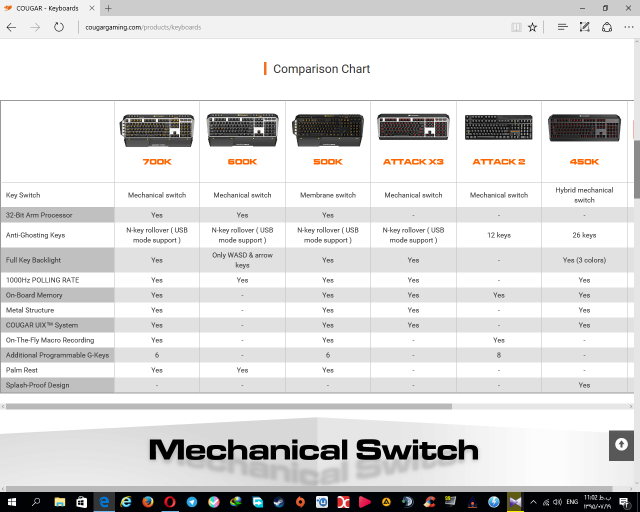This screenshot has width=640, height=512.
Task: Open the Edge Hub icon
Action: [x=562, y=27]
